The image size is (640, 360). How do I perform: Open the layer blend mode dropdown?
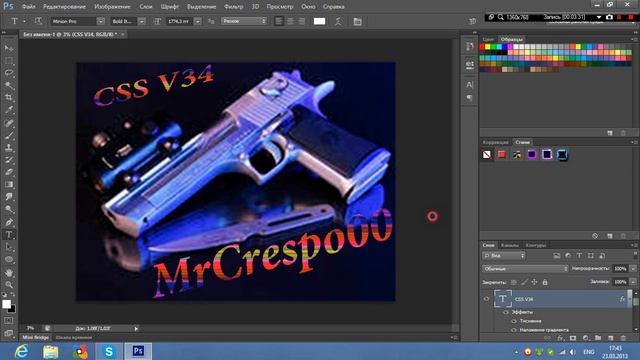click(525, 269)
